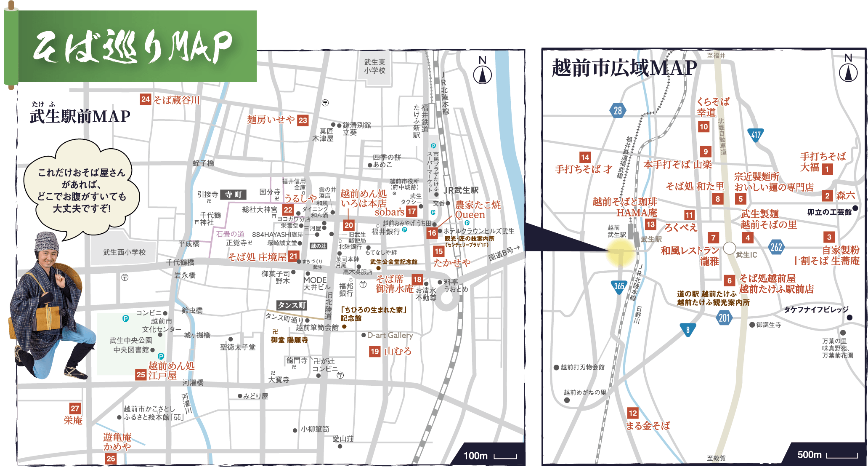Click 道の駅 越前たけふ label

pos(707,294)
